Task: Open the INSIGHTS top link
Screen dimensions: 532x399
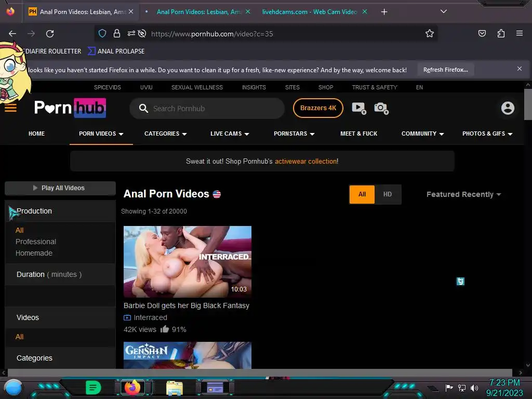Action: pyautogui.click(x=254, y=87)
